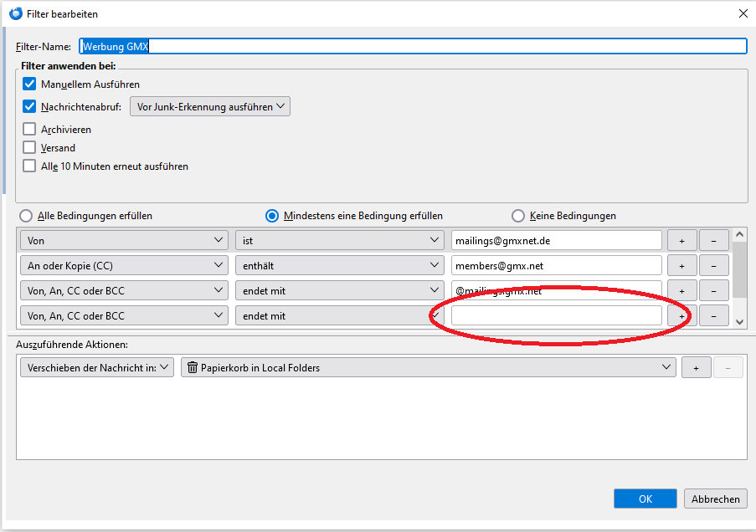Click the @mailings.gmx.net value field

pos(557,290)
